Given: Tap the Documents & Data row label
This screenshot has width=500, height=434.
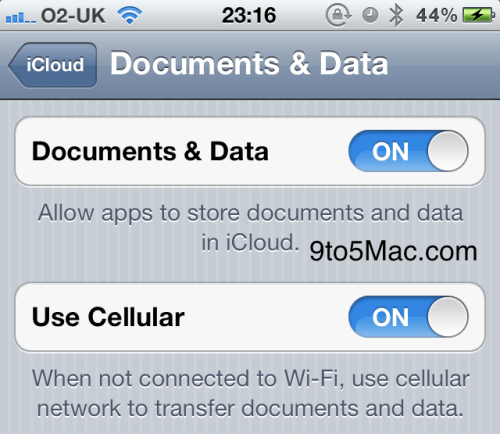Looking at the screenshot, I should tap(150, 151).
